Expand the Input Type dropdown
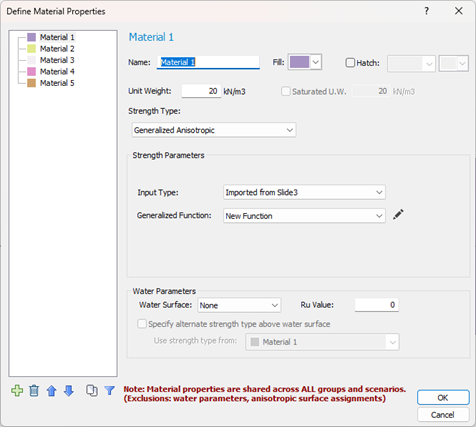 (304, 192)
